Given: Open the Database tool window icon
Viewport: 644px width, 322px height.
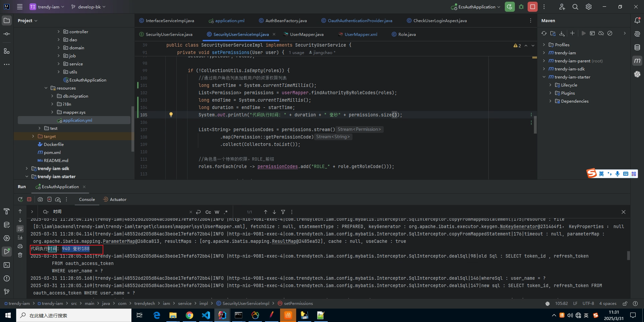Looking at the screenshot, I should click(x=637, y=47).
